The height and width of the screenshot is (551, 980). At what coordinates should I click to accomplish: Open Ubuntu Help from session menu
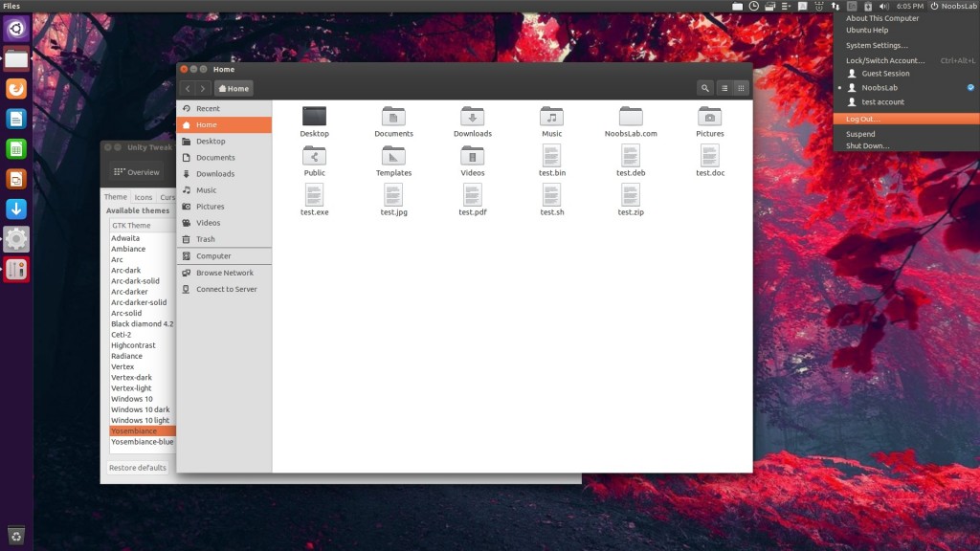click(x=906, y=30)
